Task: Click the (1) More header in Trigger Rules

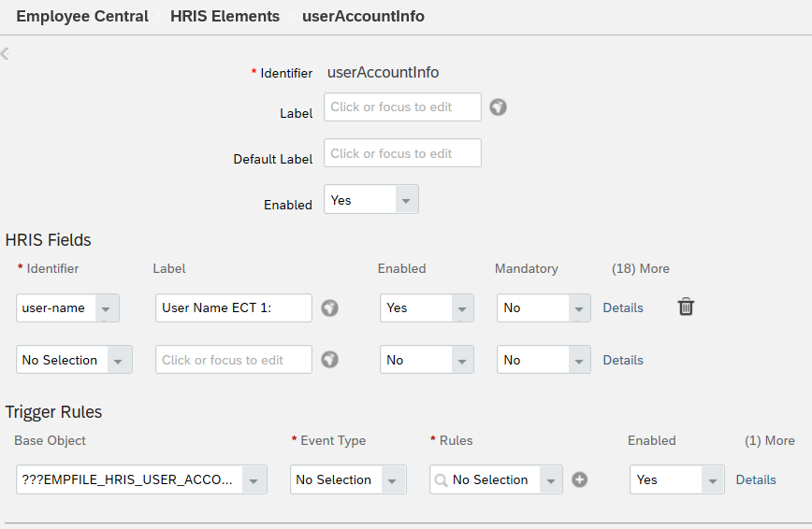Action: (770, 440)
